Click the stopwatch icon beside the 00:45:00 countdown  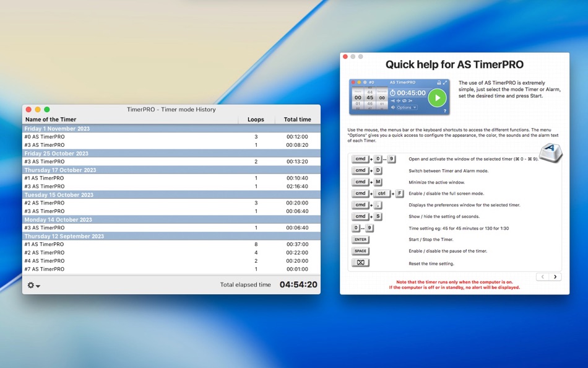[392, 93]
